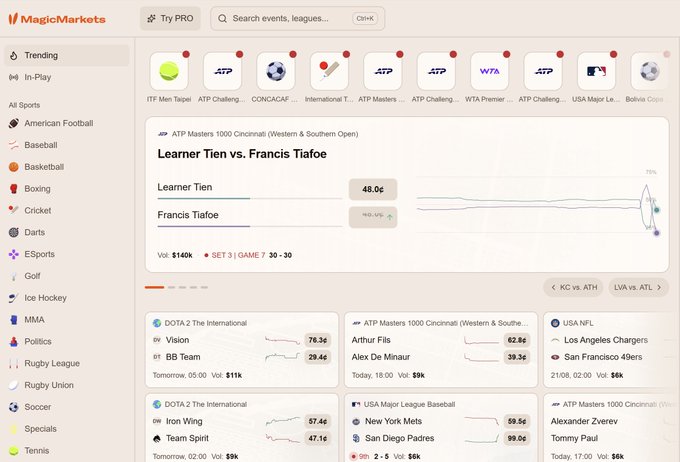Open the MagicMarkets logo home link
Screen dimensions: 680x462
tap(57, 19)
